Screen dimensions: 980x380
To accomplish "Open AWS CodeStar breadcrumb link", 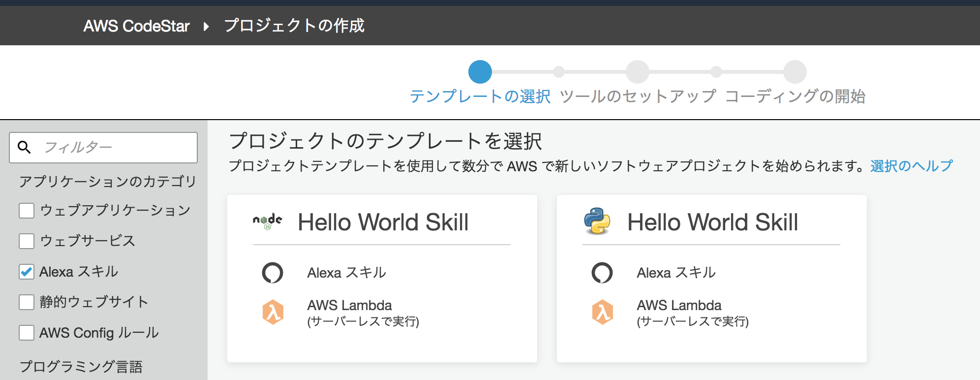I will [136, 26].
